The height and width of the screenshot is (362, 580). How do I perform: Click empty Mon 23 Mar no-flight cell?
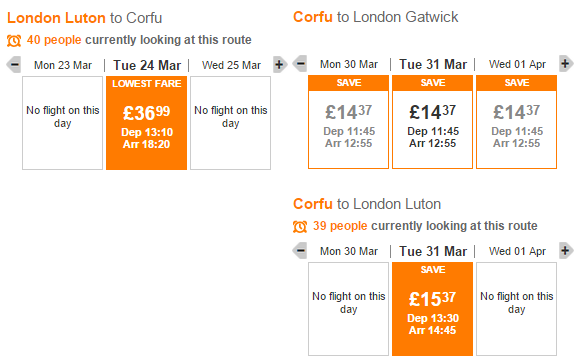click(63, 123)
